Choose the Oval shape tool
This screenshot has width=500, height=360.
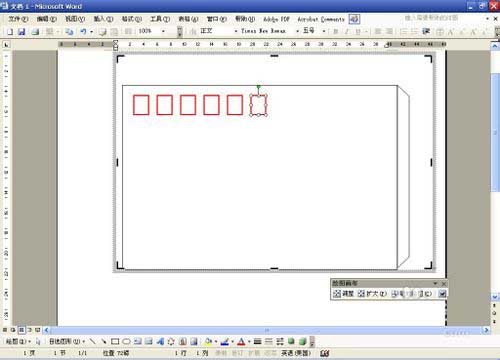click(x=126, y=341)
